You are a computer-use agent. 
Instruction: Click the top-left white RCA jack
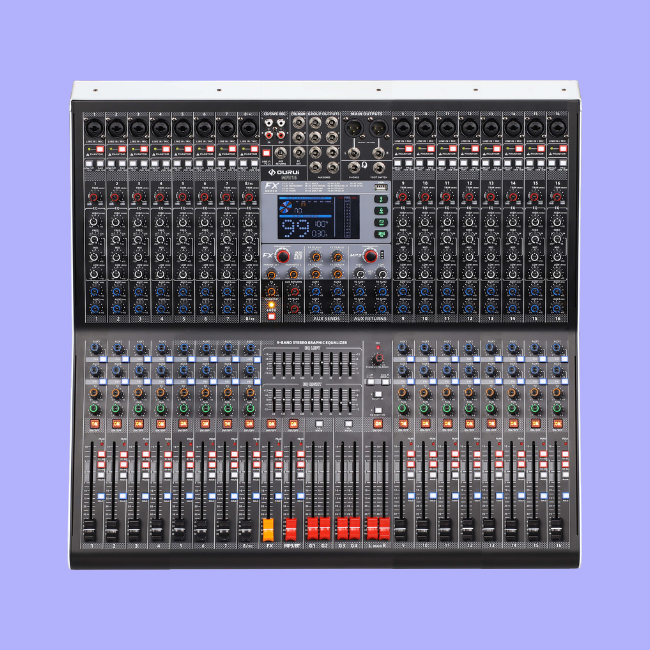point(269,123)
